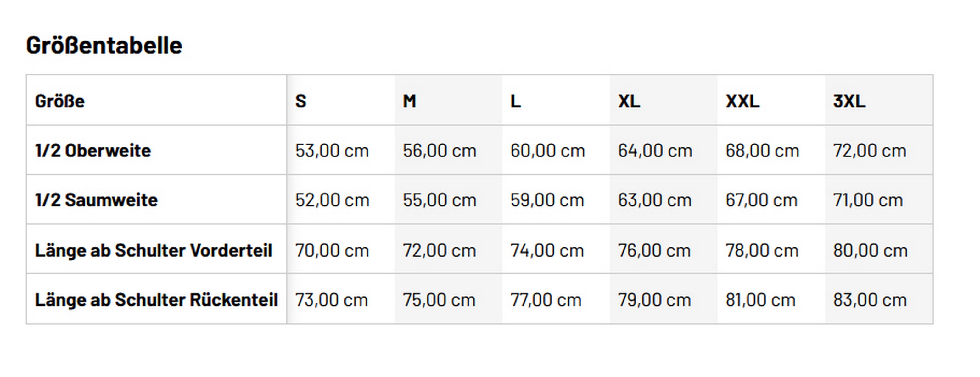Click the 83,00 cm cell

click(870, 299)
